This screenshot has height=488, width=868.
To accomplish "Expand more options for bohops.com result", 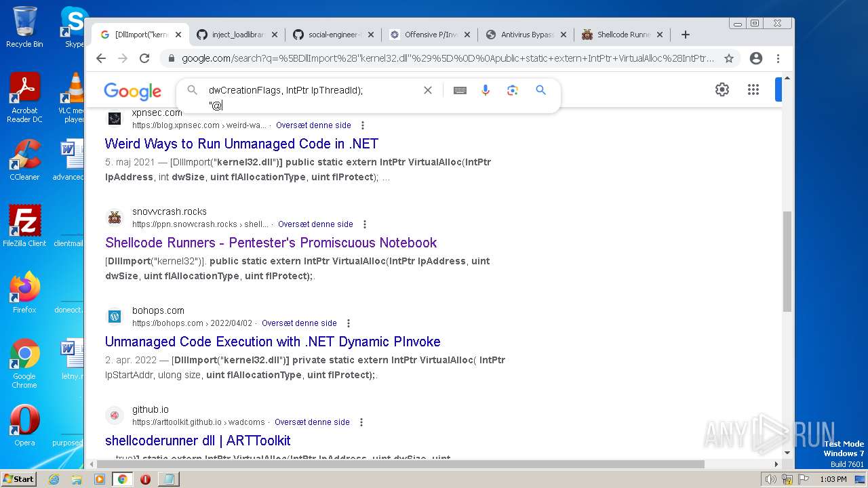I will [x=349, y=323].
